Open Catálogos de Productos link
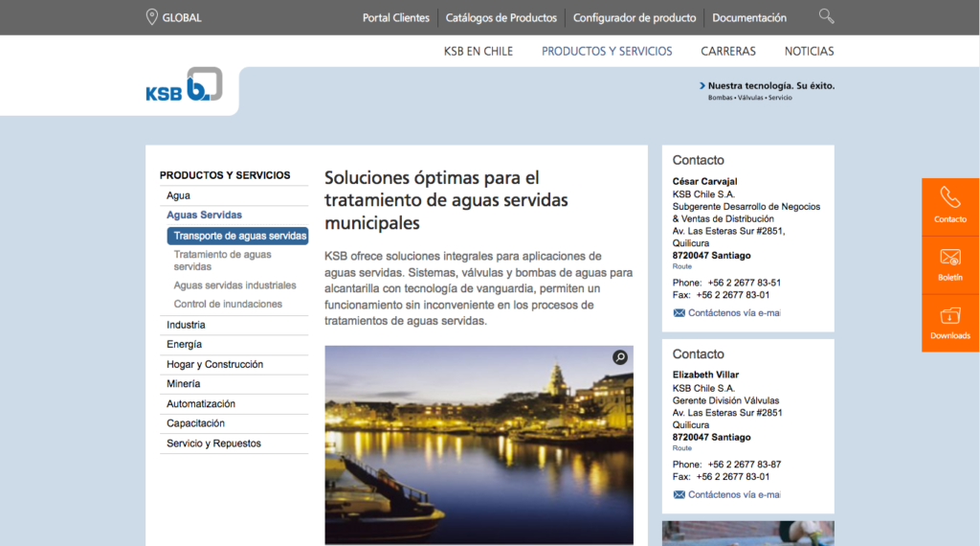Viewport: 980px width, 546px height. click(x=501, y=18)
